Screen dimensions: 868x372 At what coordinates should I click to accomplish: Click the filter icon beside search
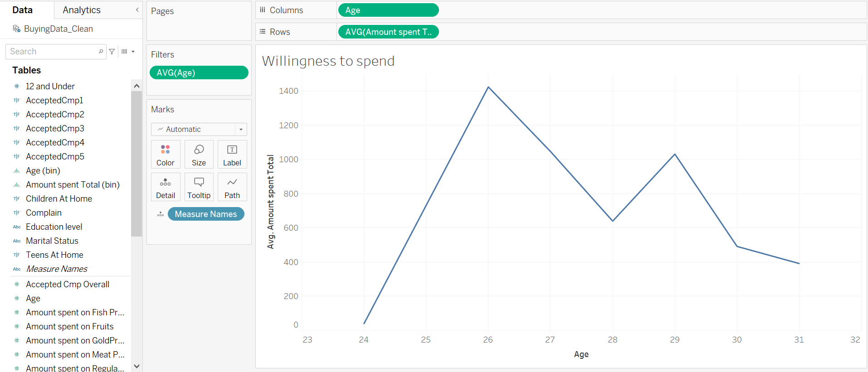click(112, 51)
